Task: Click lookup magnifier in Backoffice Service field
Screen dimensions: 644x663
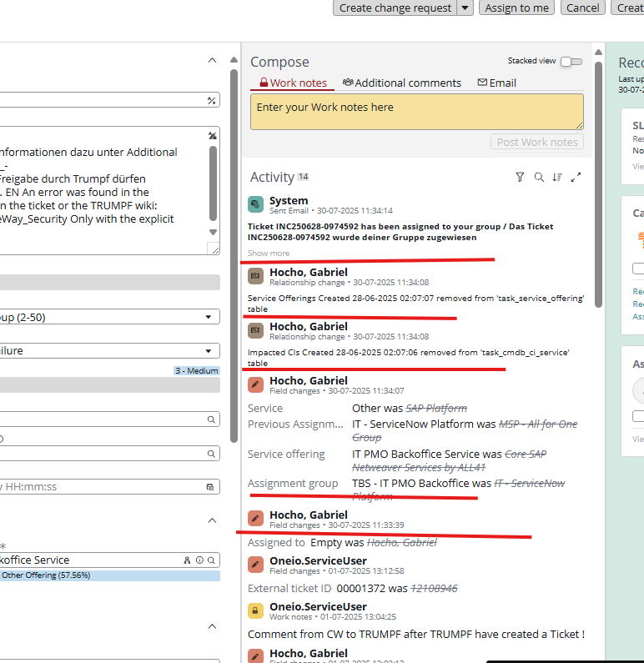Action: pyautogui.click(x=211, y=560)
